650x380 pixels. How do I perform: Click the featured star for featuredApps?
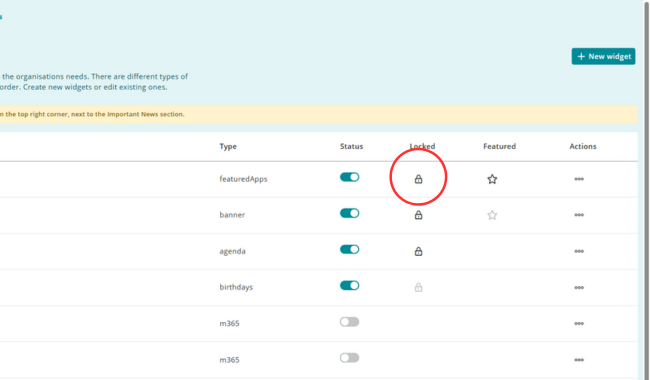pyautogui.click(x=492, y=179)
